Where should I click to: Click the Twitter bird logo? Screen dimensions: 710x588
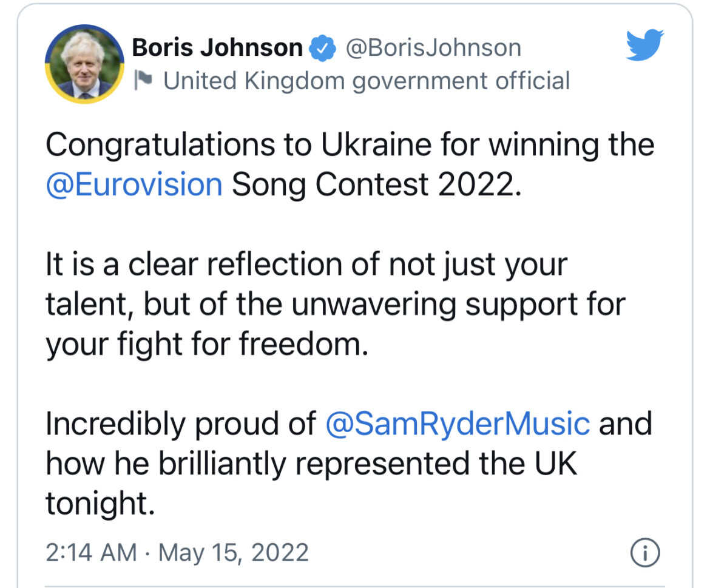(x=645, y=45)
